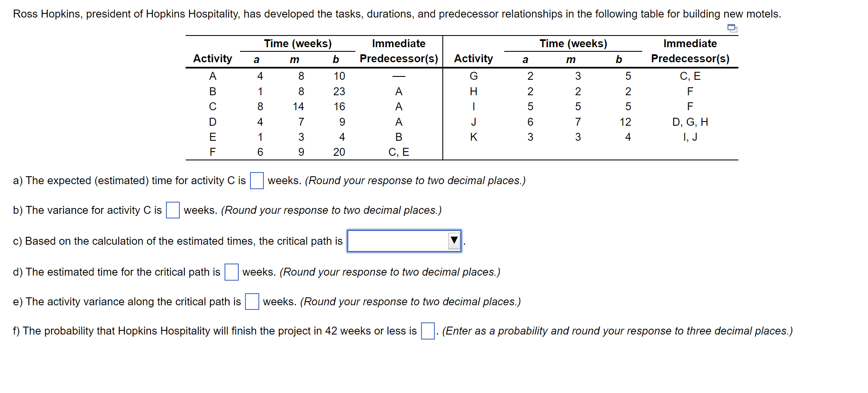Image resolution: width=868 pixels, height=393 pixels.
Task: Click the duplicate-table icon above the table
Action: click(732, 28)
